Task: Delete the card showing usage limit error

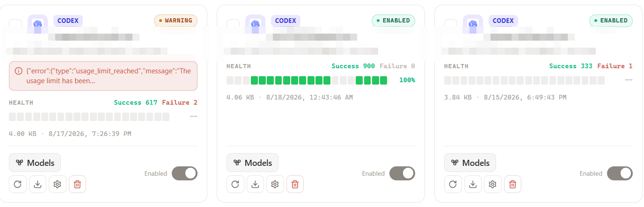Action: tap(78, 184)
